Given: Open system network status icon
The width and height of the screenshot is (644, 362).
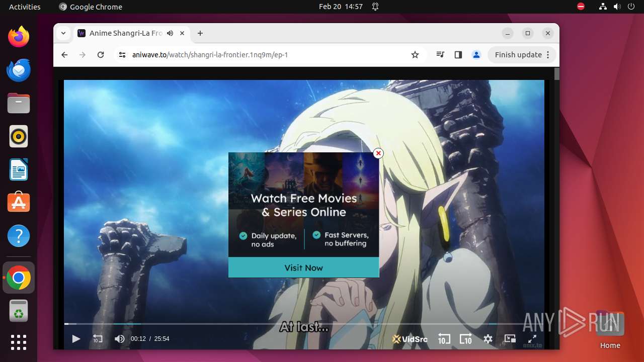Looking at the screenshot, I should (x=603, y=7).
